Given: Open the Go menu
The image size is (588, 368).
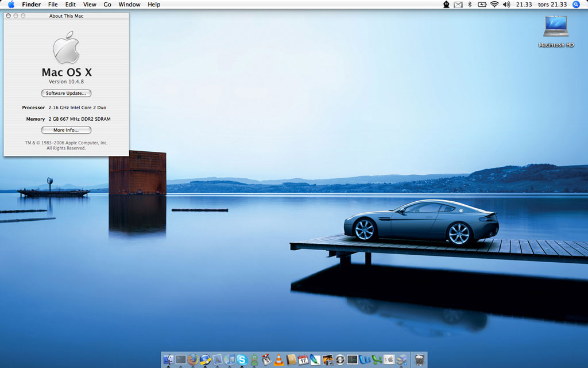Looking at the screenshot, I should pos(107,5).
